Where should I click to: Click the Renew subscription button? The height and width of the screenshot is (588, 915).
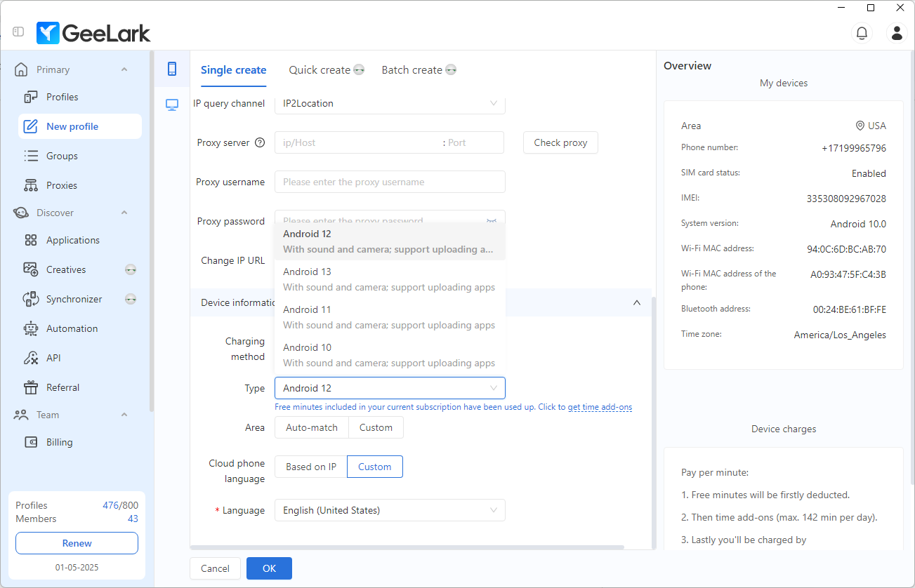click(77, 543)
